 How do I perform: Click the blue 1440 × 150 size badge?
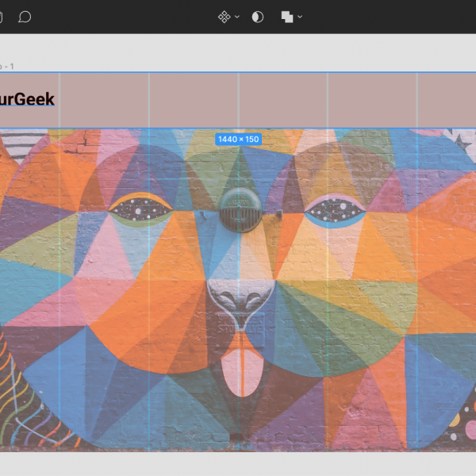tap(238, 140)
